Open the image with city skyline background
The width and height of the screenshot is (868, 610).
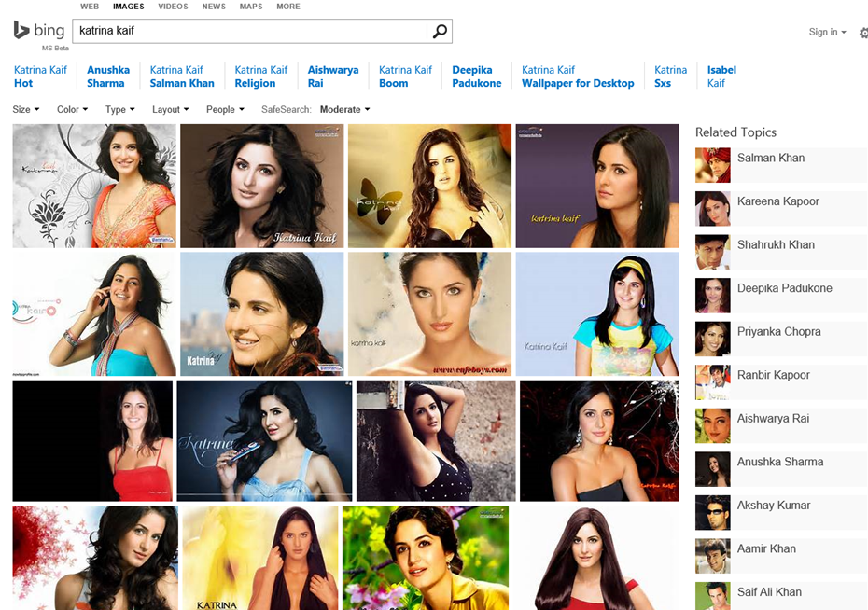(x=262, y=314)
